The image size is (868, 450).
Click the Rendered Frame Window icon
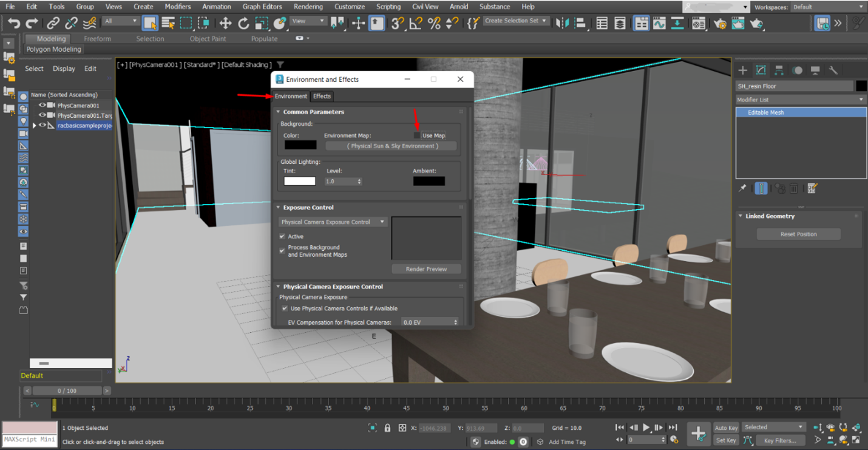click(737, 23)
